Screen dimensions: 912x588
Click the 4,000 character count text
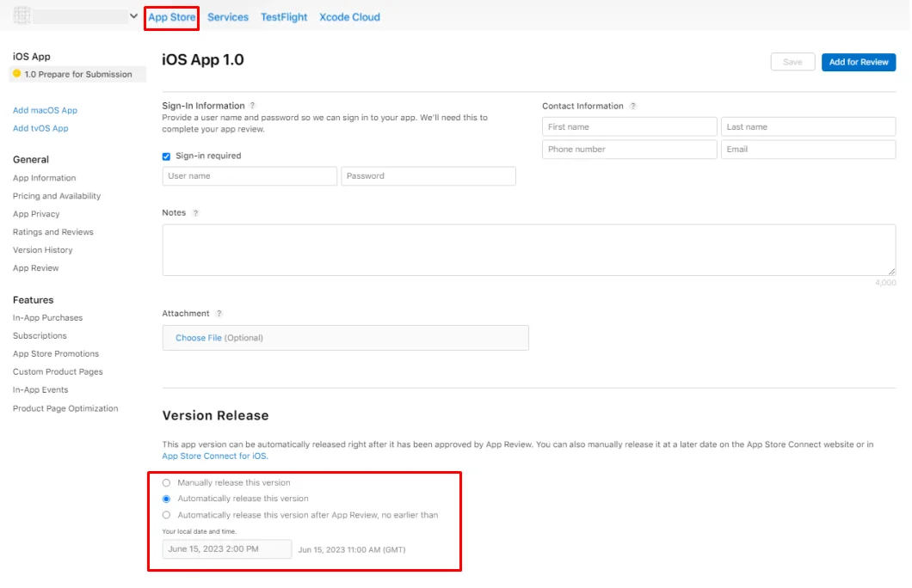(885, 283)
